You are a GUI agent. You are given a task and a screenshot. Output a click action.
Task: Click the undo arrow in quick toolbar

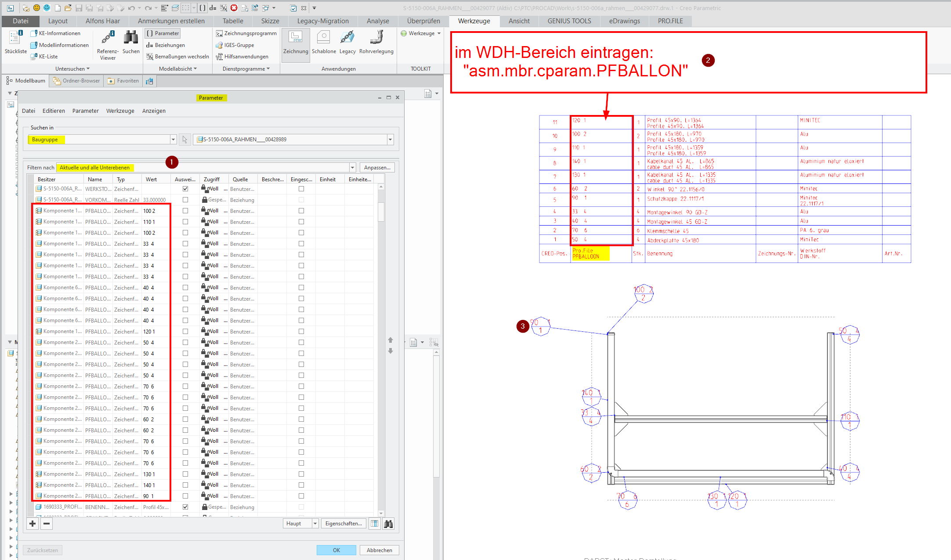pos(131,8)
